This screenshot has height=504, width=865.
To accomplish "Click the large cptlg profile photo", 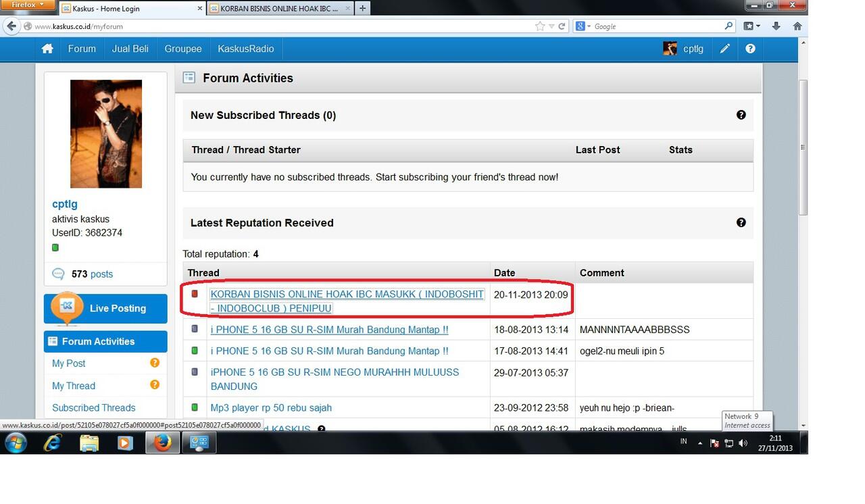I will coord(106,134).
